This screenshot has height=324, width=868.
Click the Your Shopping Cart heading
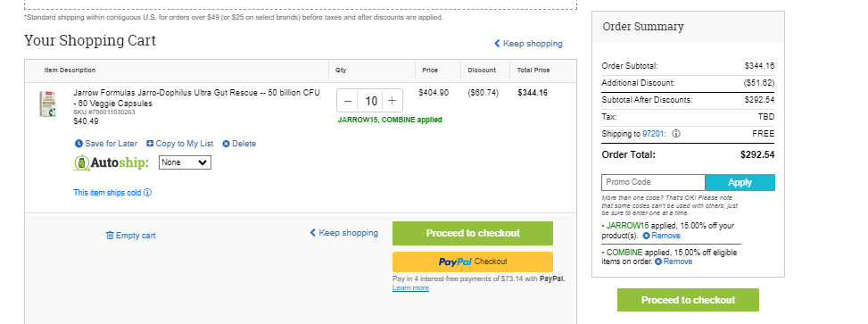point(90,40)
